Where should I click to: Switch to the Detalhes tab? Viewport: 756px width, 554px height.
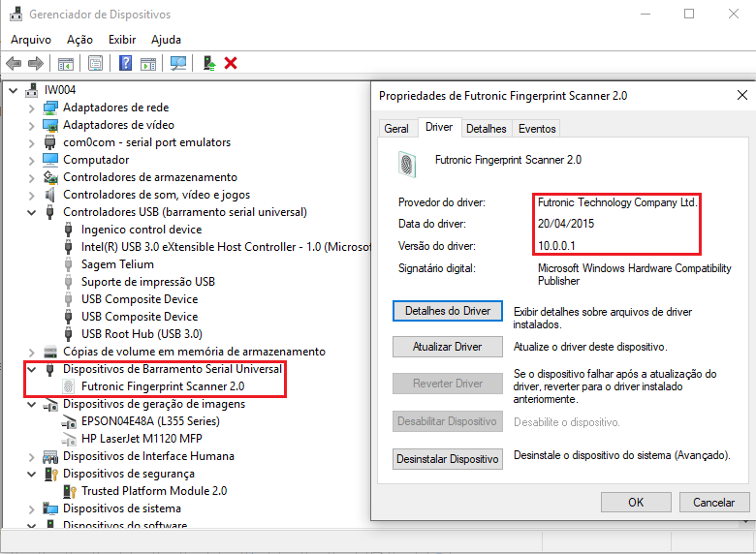coord(486,128)
